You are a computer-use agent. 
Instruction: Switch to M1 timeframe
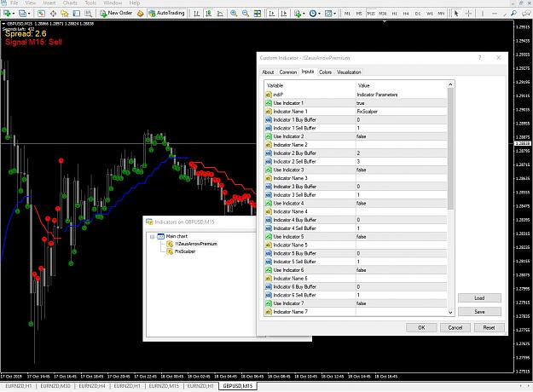pyautogui.click(x=347, y=14)
